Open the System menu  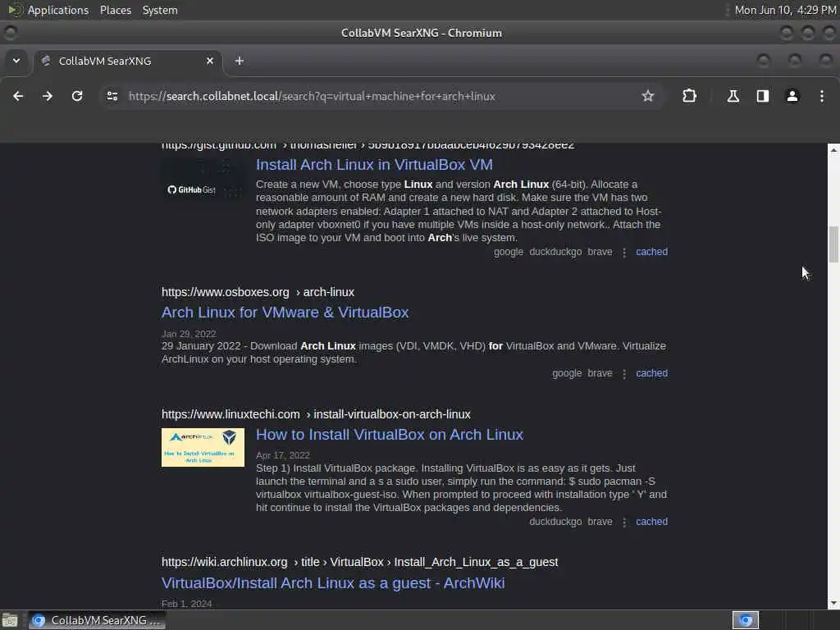160,10
